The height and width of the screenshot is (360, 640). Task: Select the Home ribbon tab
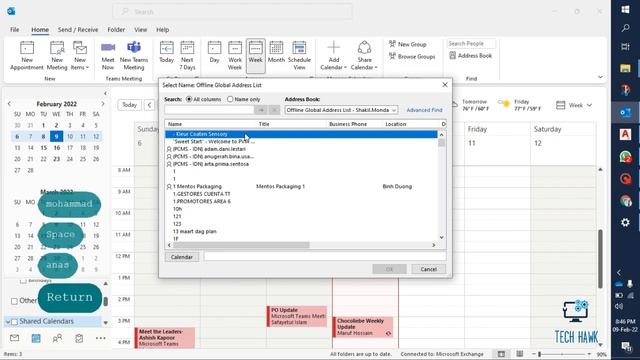point(40,30)
